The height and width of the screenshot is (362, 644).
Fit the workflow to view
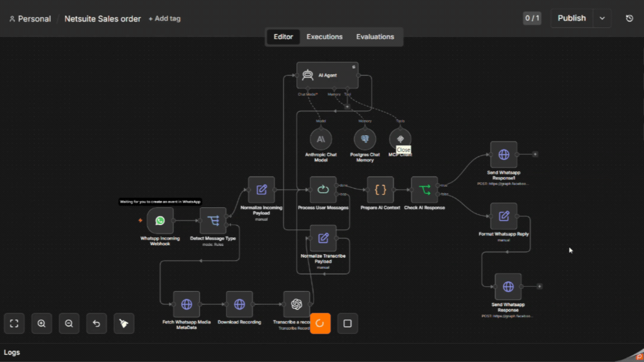(15, 323)
